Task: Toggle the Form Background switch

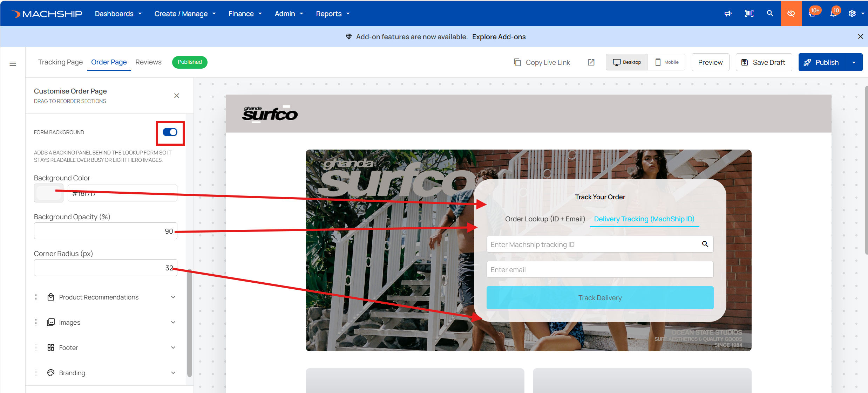Action: (170, 132)
